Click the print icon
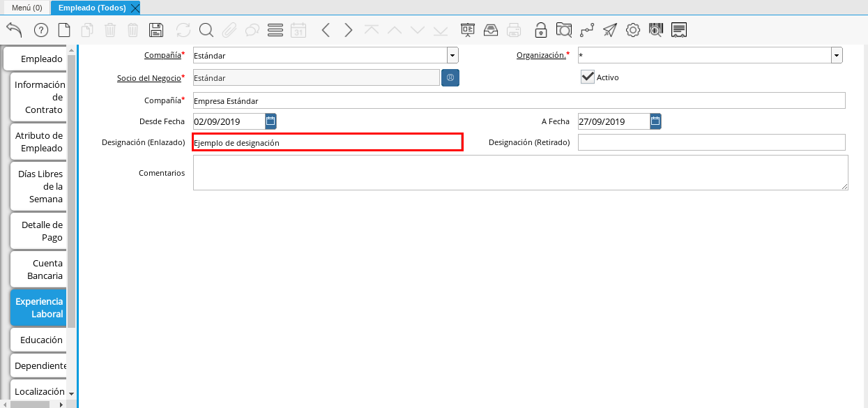This screenshot has height=408, width=868. 514,30
